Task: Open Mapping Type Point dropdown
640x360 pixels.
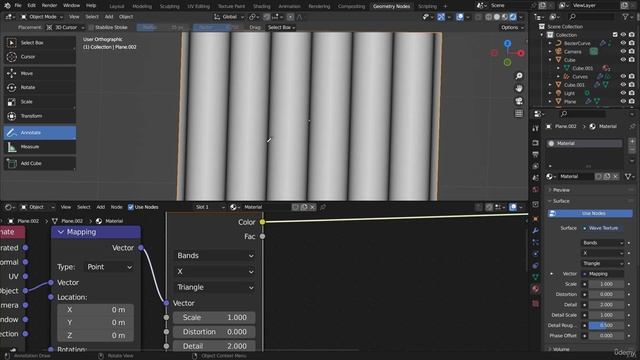Action: [x=109, y=267]
